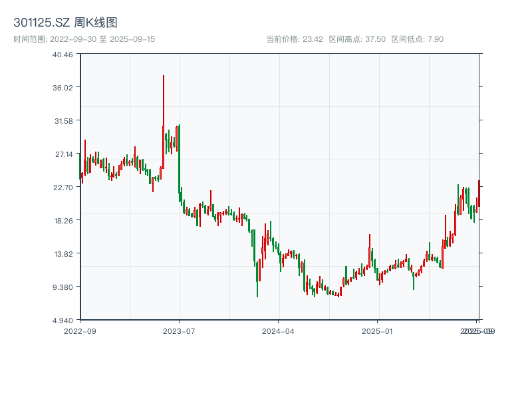Click the 2025-01 x-axis date label
The width and height of the screenshot is (532, 399).
(378, 331)
